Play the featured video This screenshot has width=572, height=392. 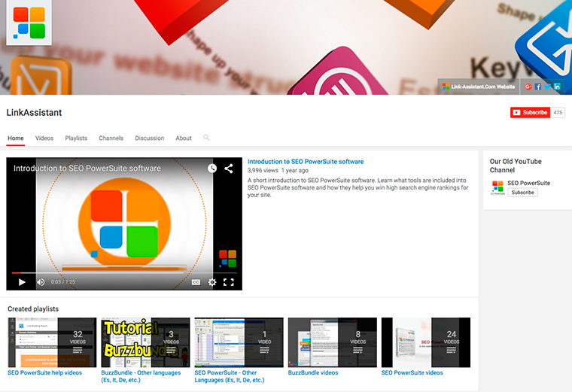point(22,282)
